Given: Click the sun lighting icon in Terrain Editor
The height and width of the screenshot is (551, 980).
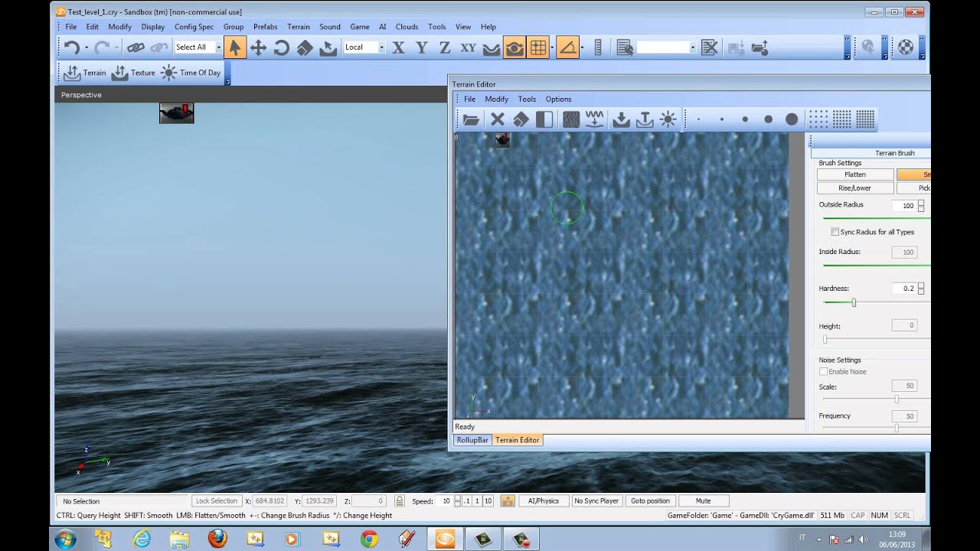Looking at the screenshot, I should point(668,119).
